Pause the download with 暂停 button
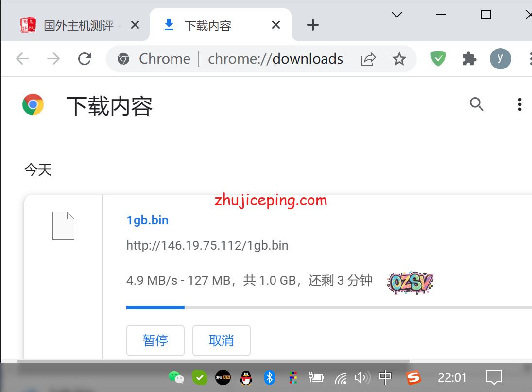This screenshot has height=392, width=532. [155, 341]
